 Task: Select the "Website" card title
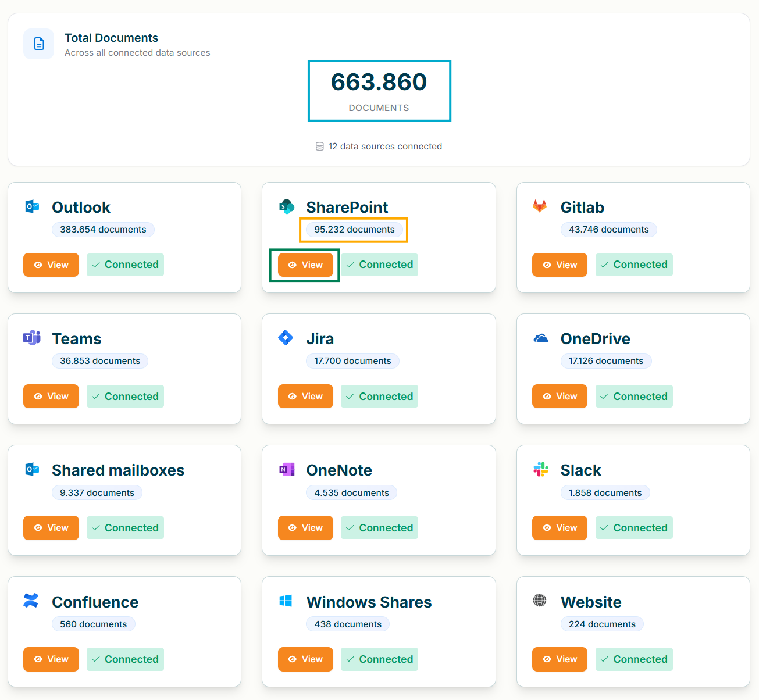[x=591, y=602]
